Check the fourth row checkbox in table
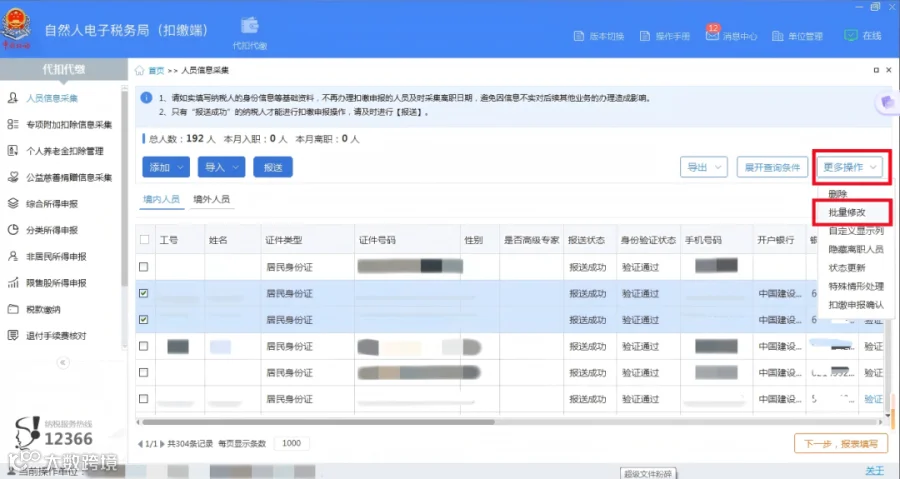This screenshot has height=479, width=900. pos(143,346)
